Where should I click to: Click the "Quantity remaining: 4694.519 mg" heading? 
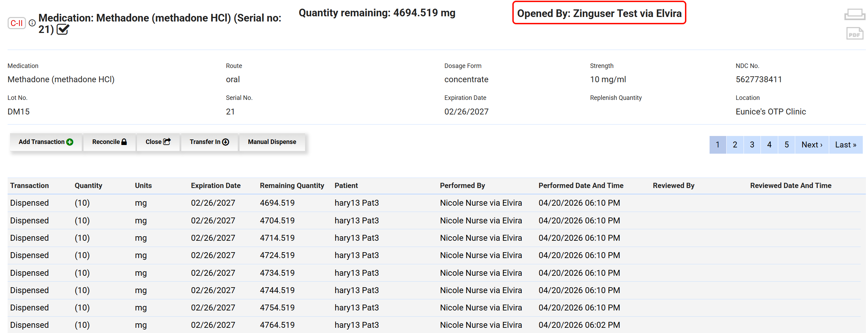(x=377, y=13)
